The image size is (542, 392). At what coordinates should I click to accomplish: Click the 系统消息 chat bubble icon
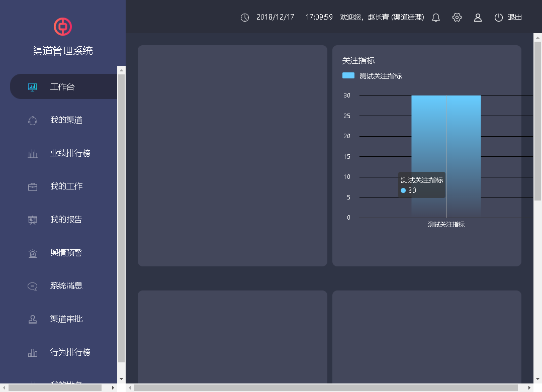point(33,286)
